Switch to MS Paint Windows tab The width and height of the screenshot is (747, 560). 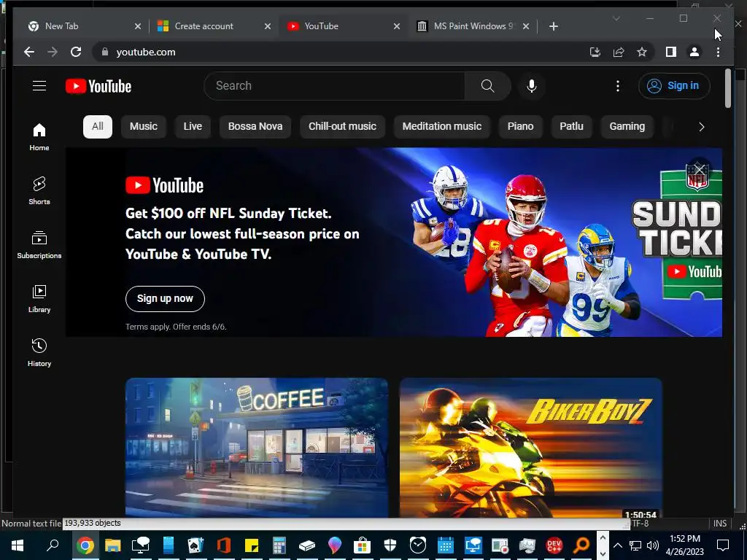[473, 26]
